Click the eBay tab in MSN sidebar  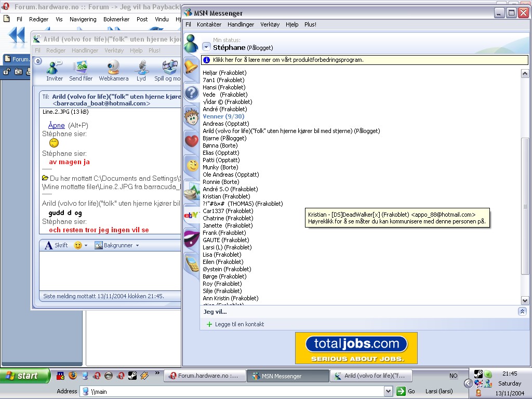tap(191, 215)
